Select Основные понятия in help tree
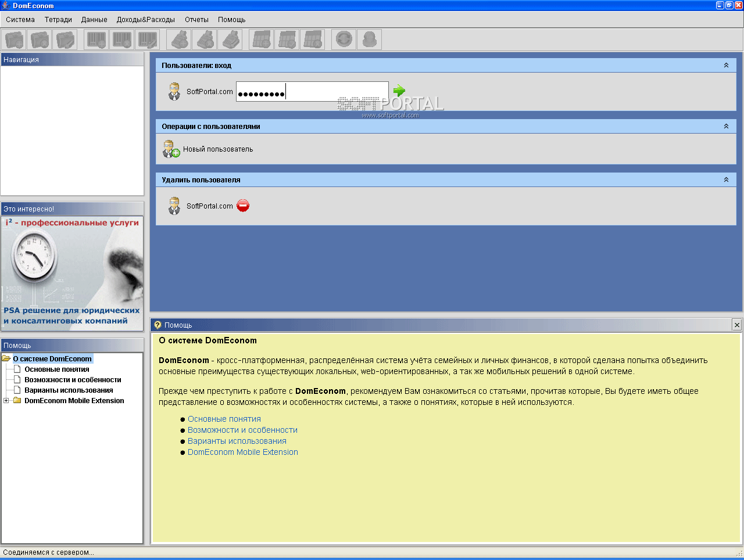 (x=57, y=369)
